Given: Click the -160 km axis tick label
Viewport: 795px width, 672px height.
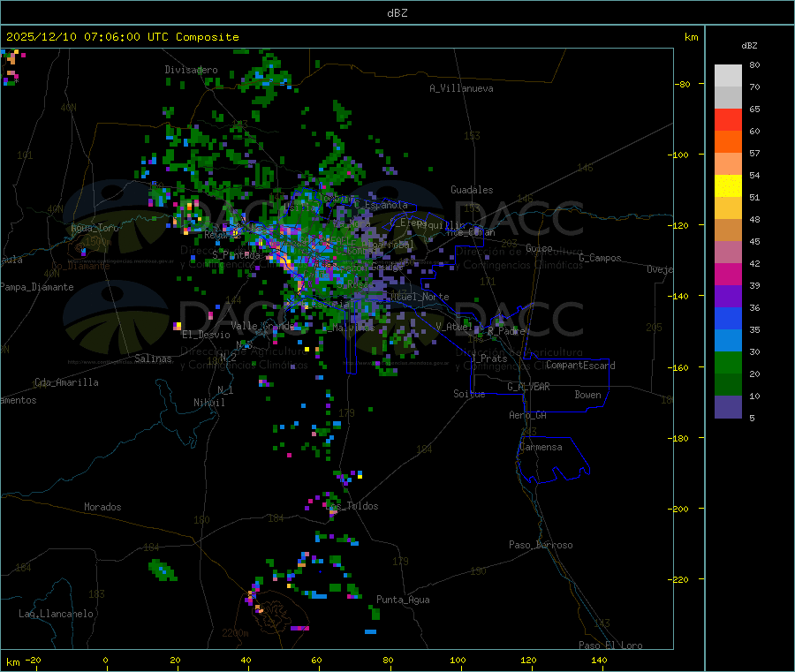Looking at the screenshot, I should 680,367.
